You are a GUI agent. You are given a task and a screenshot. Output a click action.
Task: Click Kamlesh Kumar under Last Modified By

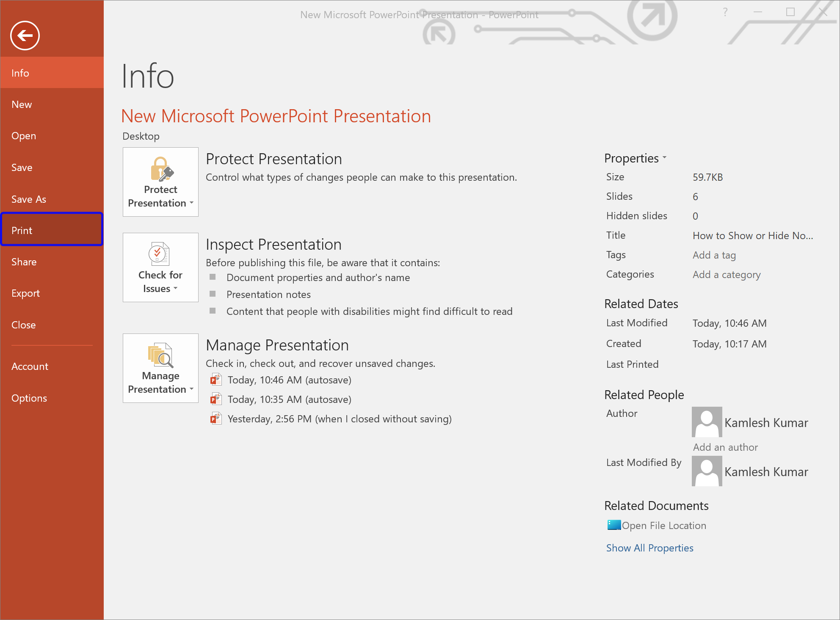766,471
